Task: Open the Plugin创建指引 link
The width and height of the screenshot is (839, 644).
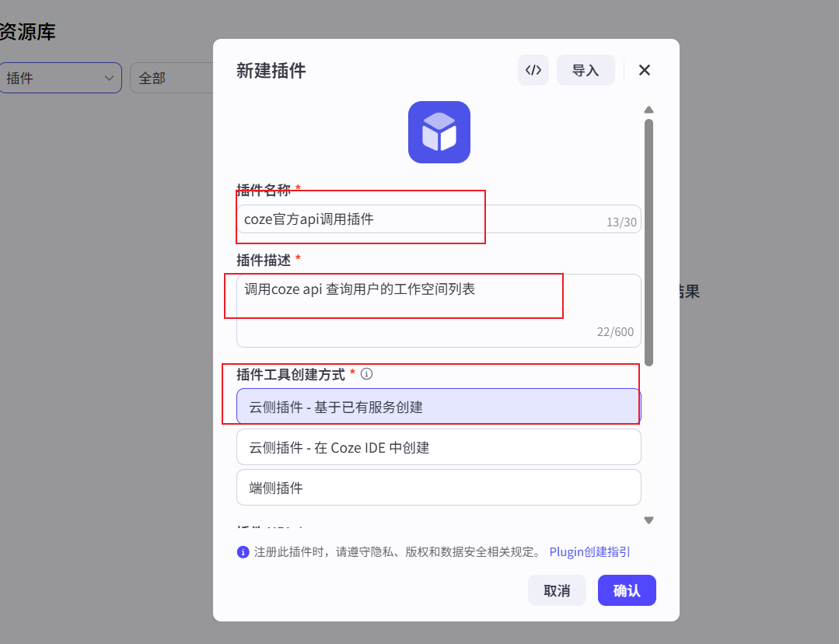Action: (589, 552)
